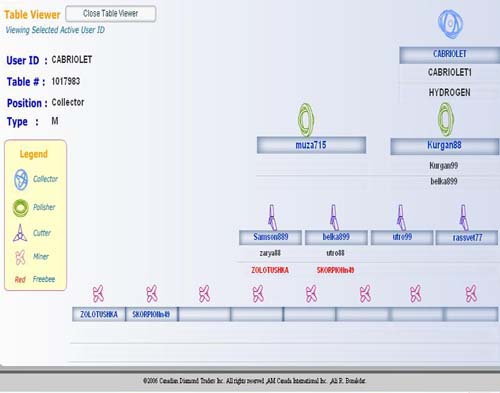
Task: Select the rassvet77 cutter box
Action: coord(467,238)
